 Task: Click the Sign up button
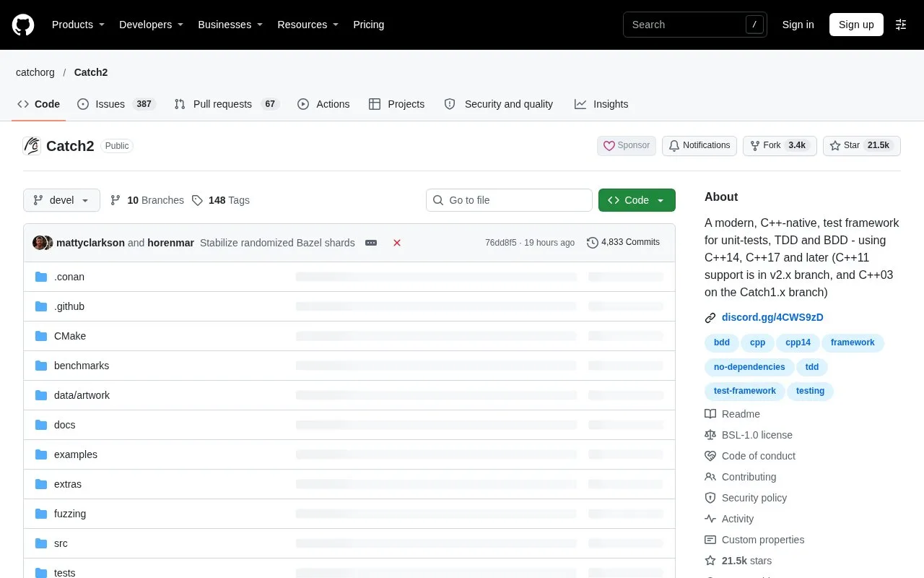pos(856,25)
